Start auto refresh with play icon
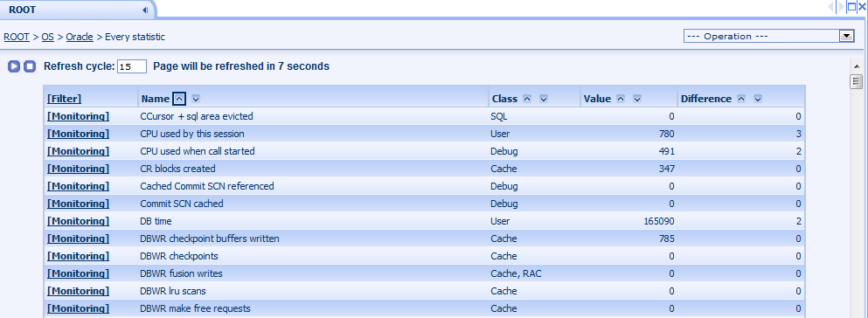Image resolution: width=868 pixels, height=318 pixels. [x=14, y=66]
